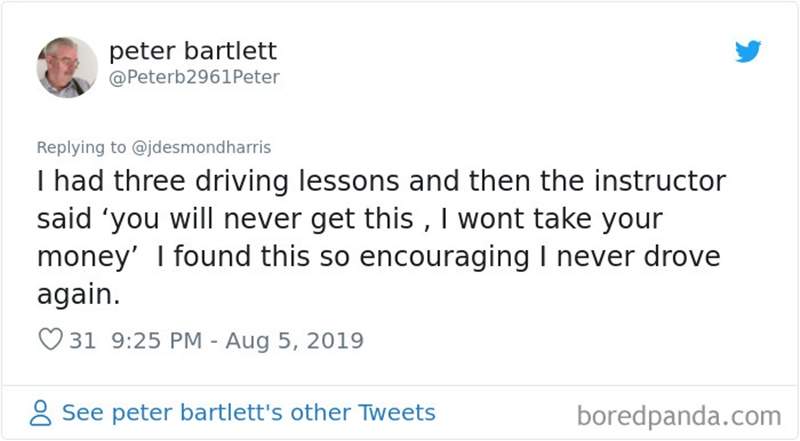Screen dimensions: 800x441
Task: Click the display name "peter bartlett"
Action: point(192,50)
